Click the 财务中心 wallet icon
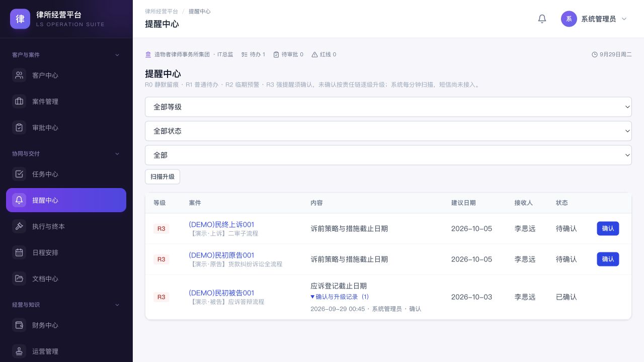Image resolution: width=644 pixels, height=362 pixels. click(x=19, y=325)
